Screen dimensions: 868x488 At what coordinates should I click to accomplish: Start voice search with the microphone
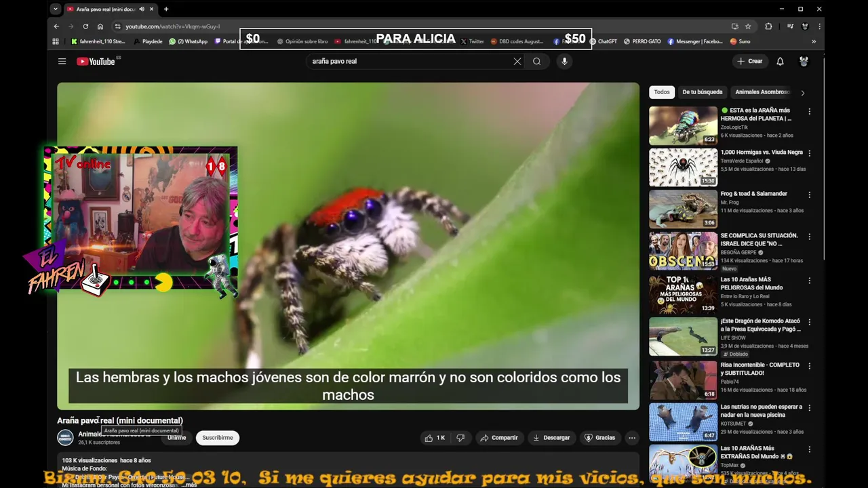click(564, 61)
